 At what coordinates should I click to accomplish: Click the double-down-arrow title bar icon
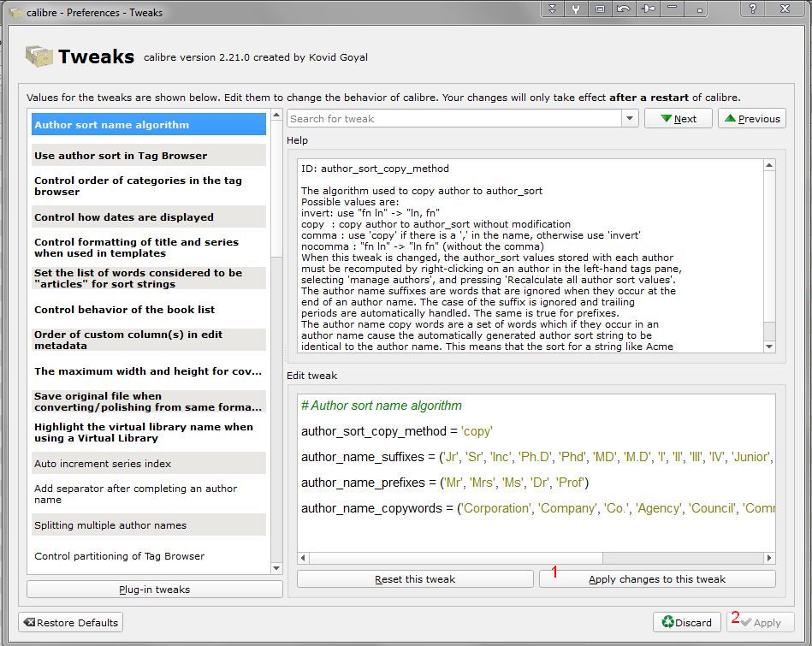point(553,9)
